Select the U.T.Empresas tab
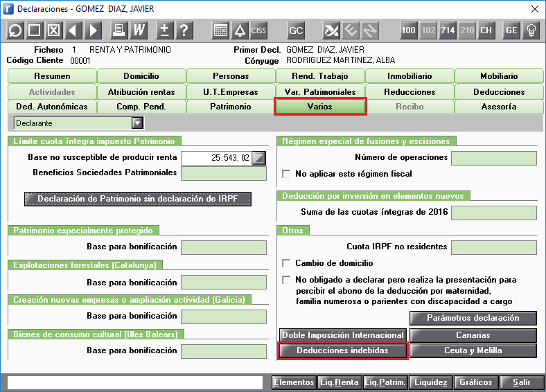This screenshot has width=546, height=392. point(231,92)
